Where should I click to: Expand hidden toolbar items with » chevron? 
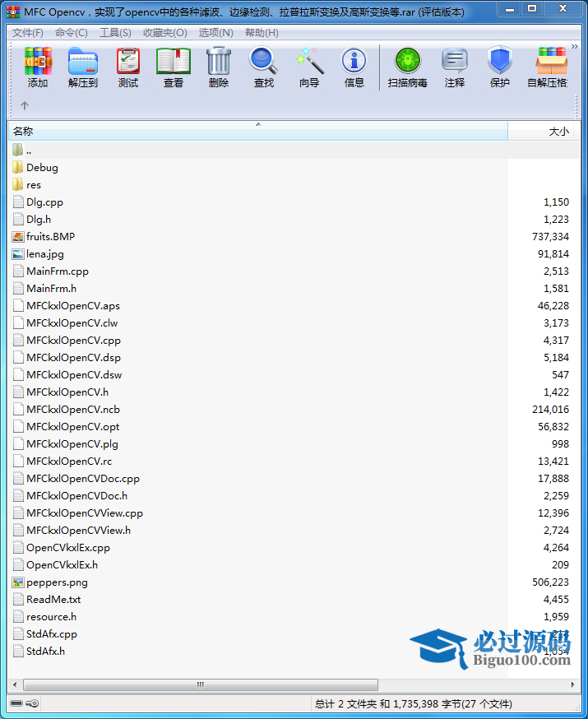tap(575, 46)
